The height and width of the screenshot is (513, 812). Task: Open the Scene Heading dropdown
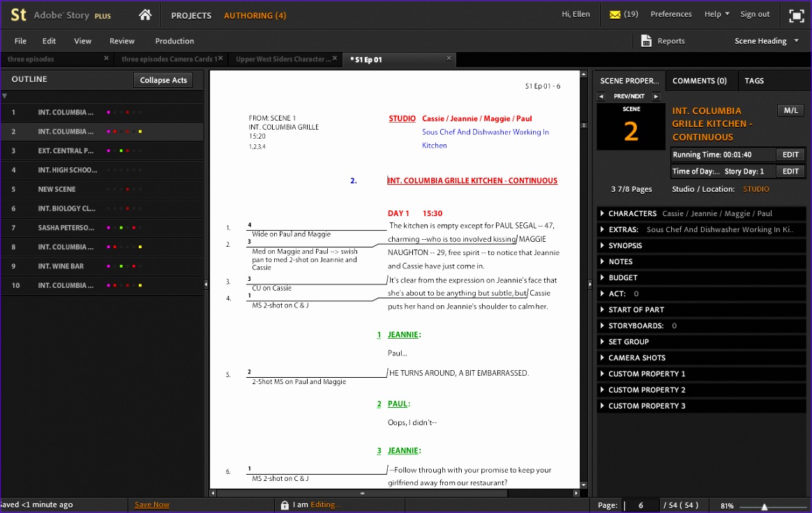[x=765, y=40]
